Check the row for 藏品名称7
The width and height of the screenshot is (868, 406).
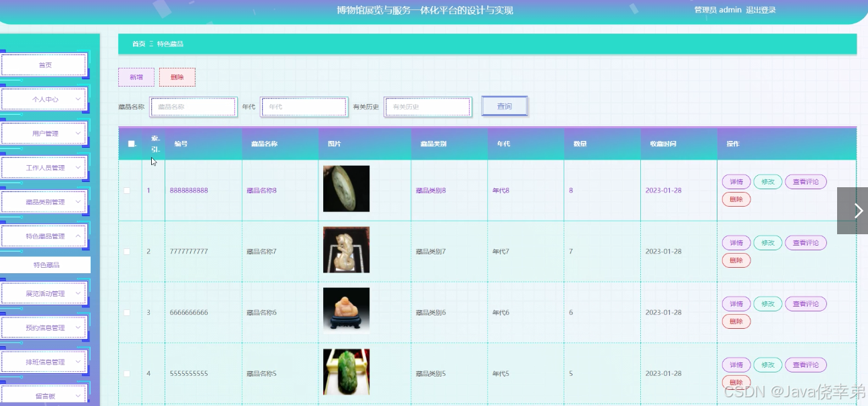(x=127, y=252)
